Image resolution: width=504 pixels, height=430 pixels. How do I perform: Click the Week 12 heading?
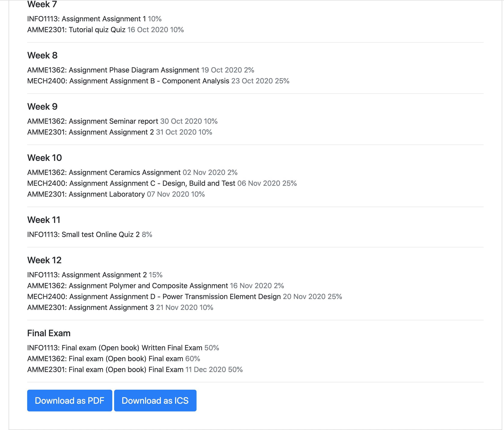44,260
